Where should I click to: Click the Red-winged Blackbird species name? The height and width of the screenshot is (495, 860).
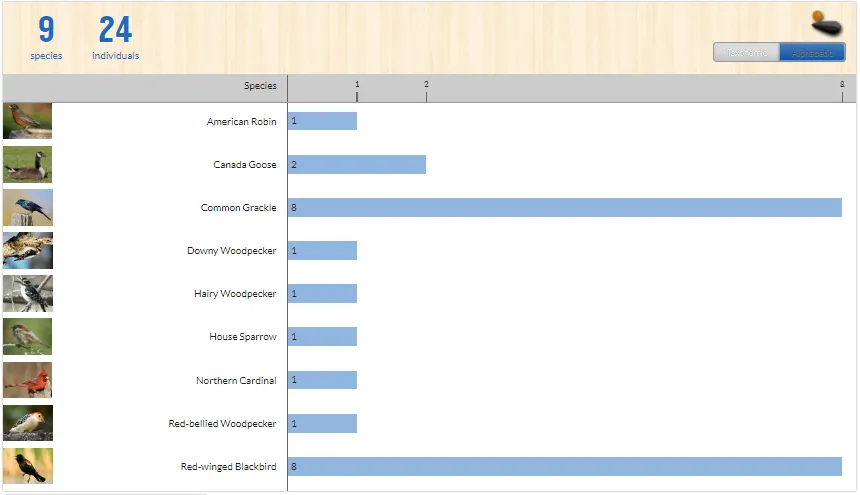click(228, 466)
